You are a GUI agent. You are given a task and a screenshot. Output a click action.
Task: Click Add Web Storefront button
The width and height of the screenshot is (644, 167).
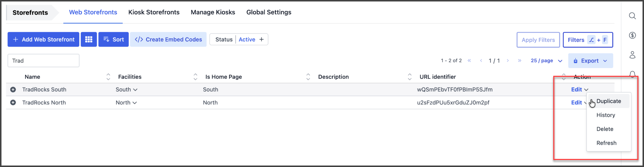click(x=44, y=39)
